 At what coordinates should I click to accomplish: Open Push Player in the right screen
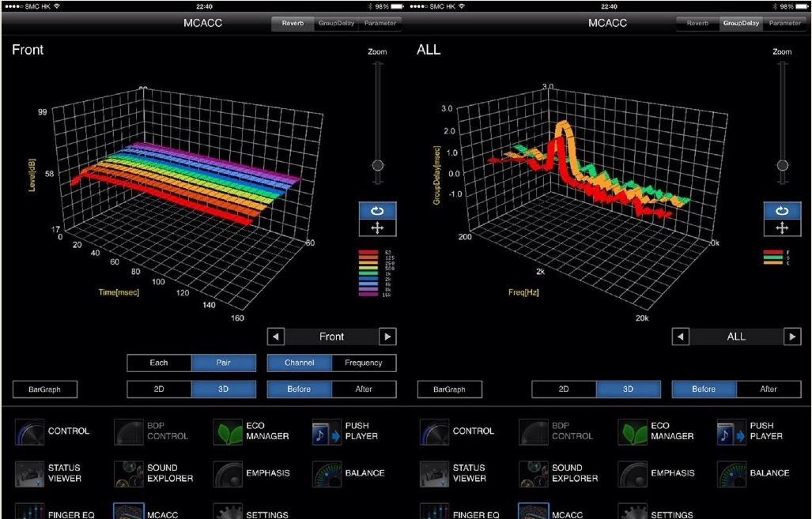pyautogui.click(x=731, y=431)
